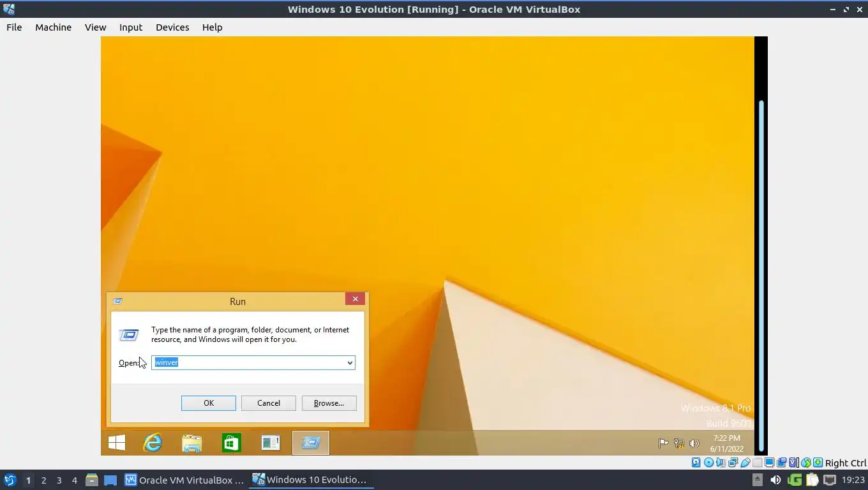
Task: Minimize the VirtualBox VM window
Action: coord(833,9)
